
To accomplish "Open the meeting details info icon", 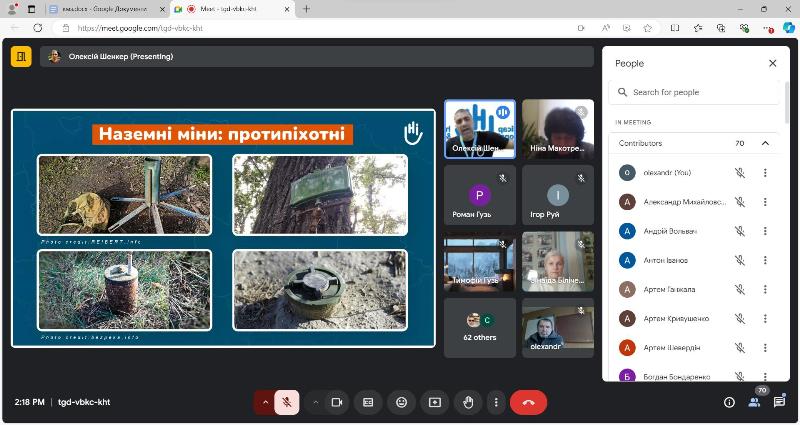I will (x=729, y=402).
